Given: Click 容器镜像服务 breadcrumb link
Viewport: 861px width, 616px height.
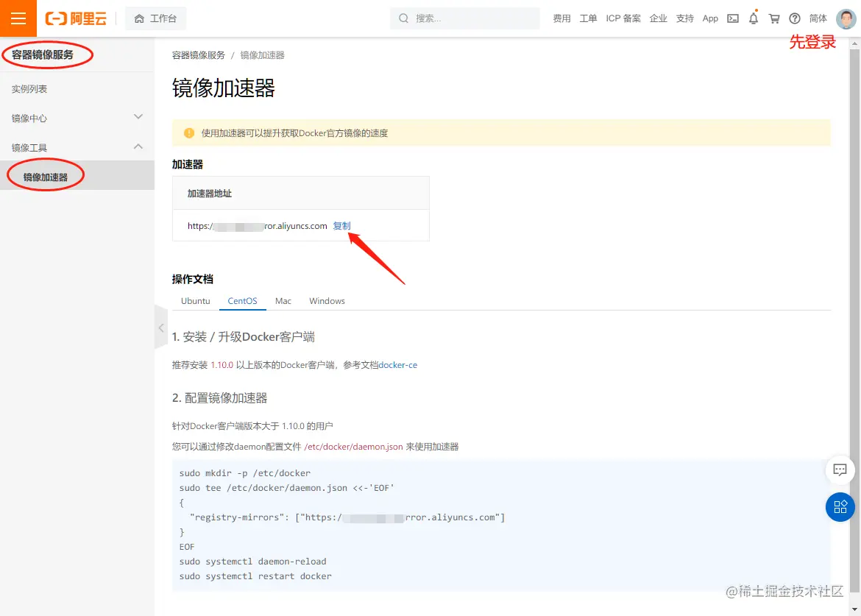Looking at the screenshot, I should pos(198,55).
